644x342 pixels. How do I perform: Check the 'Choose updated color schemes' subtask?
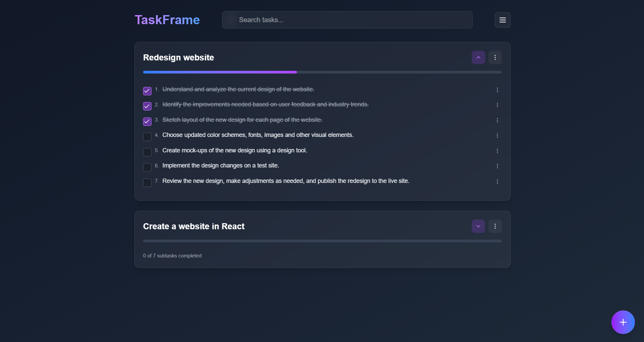tap(147, 137)
